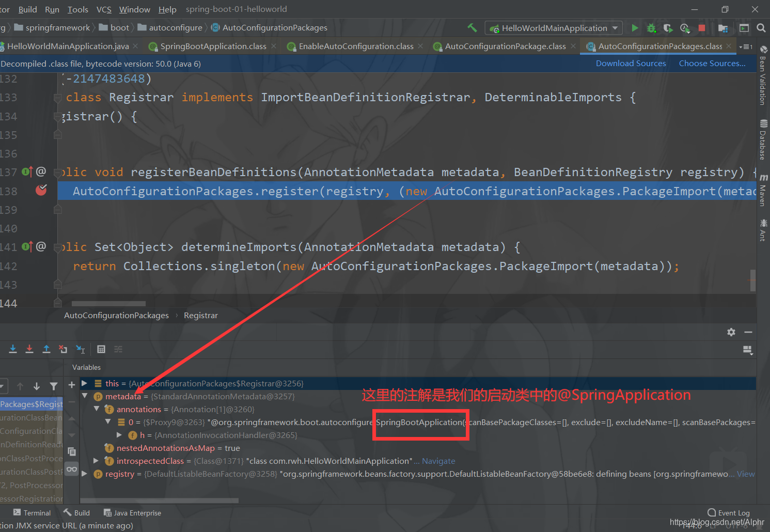The image size is (770, 532).
Task: Expand the h AnnotationInvocationHandler node
Action: [119, 435]
